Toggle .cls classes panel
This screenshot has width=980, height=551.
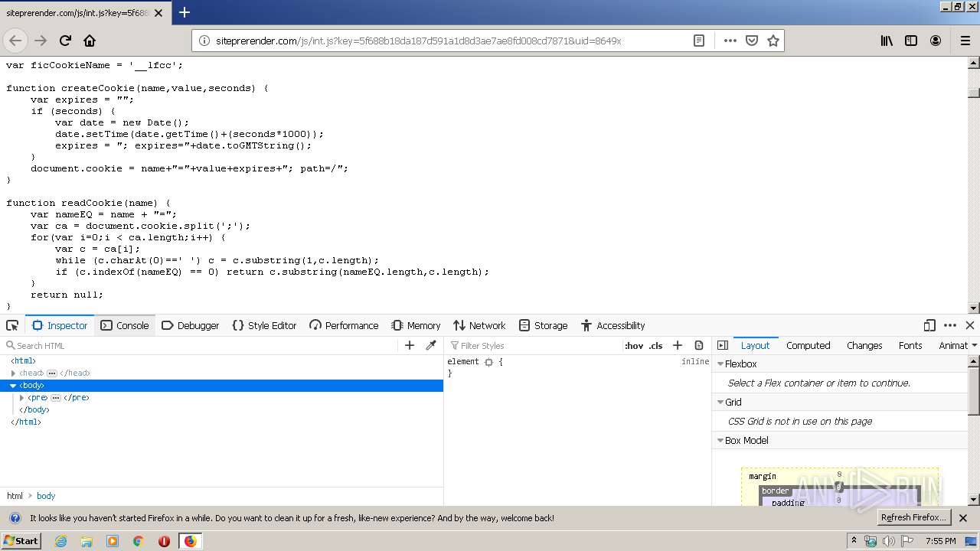click(656, 345)
